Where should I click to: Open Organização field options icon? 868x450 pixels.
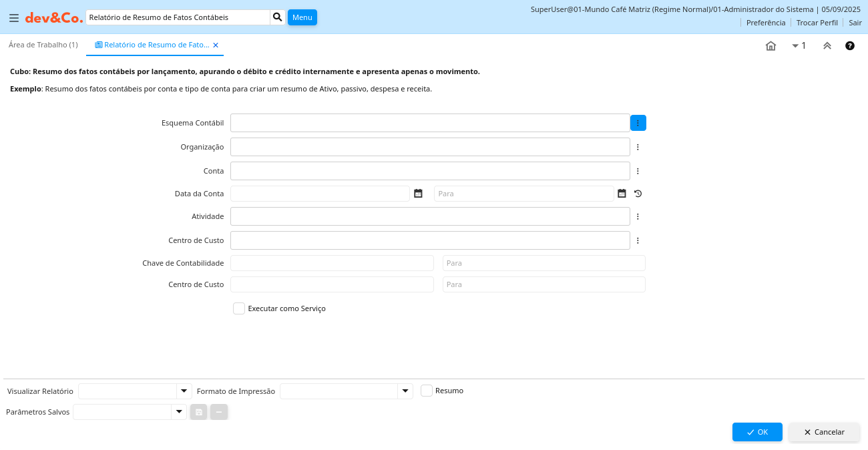click(x=638, y=147)
